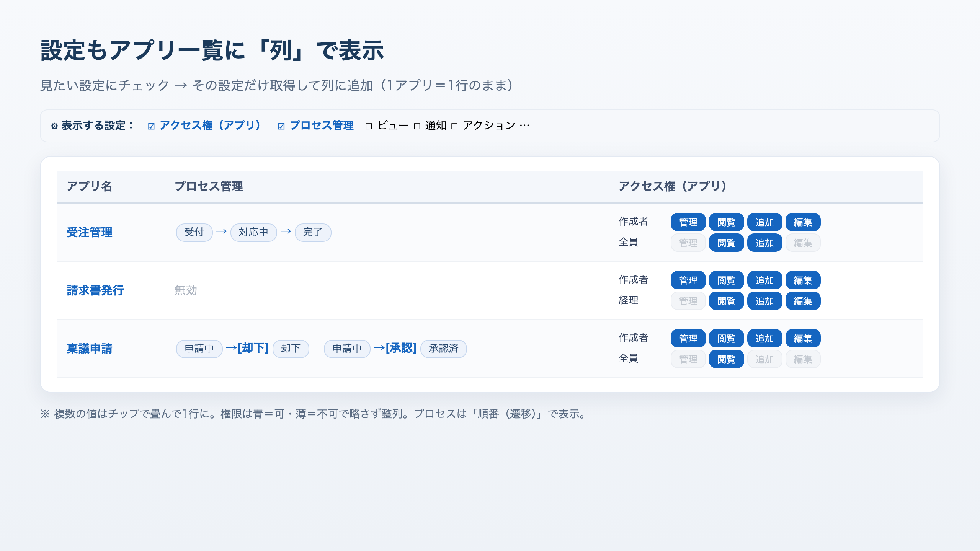Viewport: 980px width, 551px height.
Task: Click the ellipsis after アクション
Action: 524,126
